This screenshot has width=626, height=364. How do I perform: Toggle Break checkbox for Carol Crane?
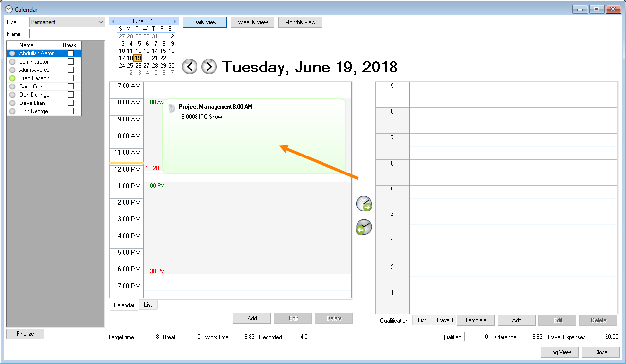click(x=71, y=87)
